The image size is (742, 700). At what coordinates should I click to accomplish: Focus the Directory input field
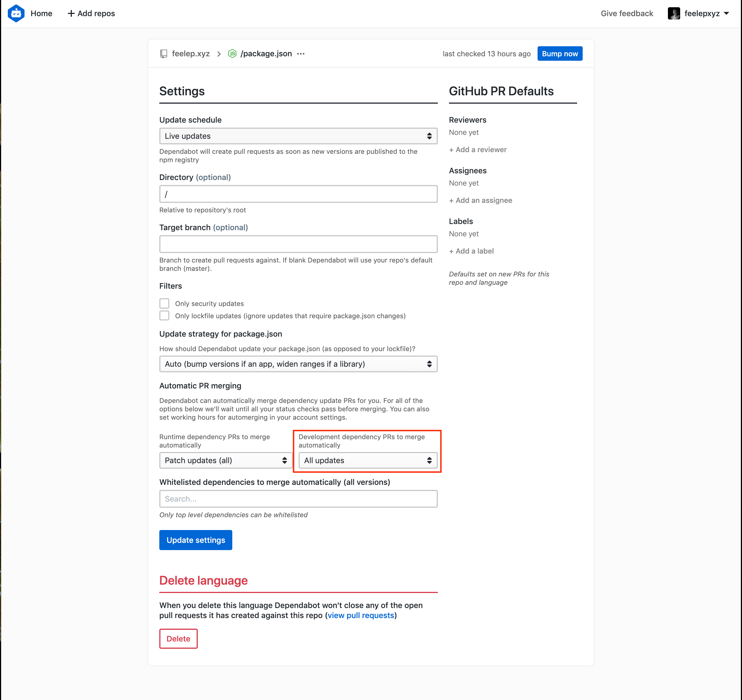click(x=298, y=194)
